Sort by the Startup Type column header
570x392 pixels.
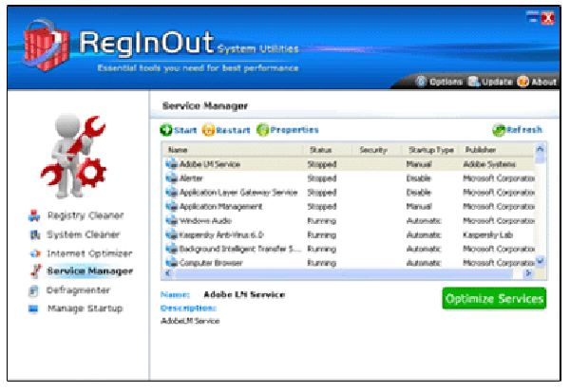point(430,150)
